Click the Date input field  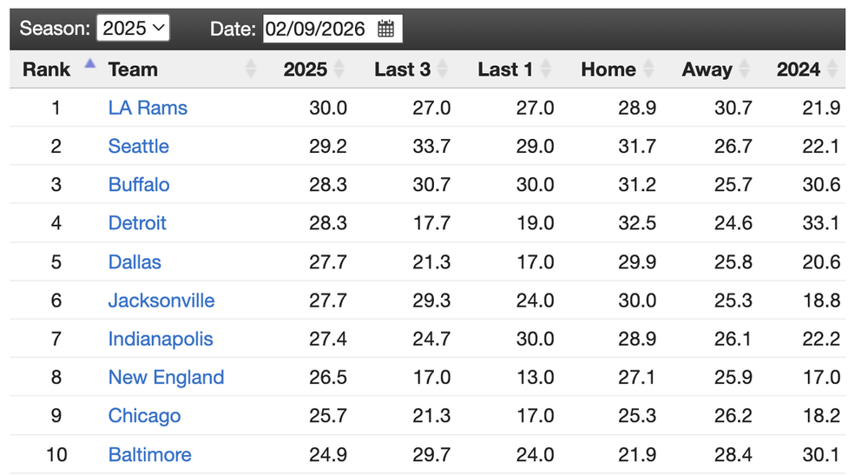(318, 28)
